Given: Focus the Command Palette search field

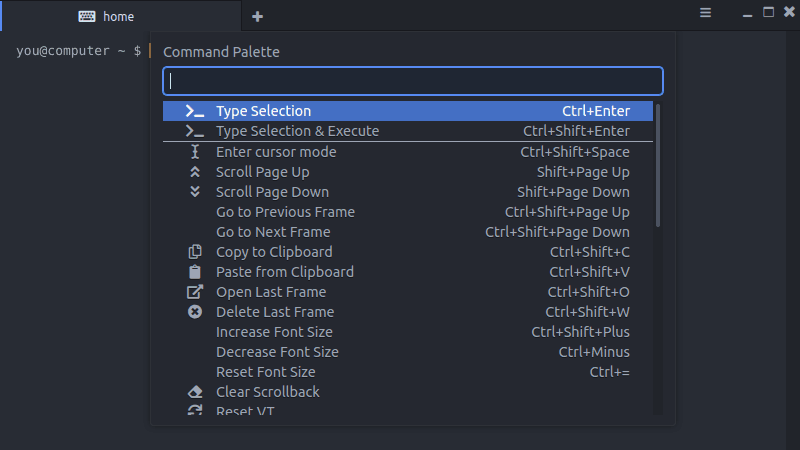Looking at the screenshot, I should (413, 81).
